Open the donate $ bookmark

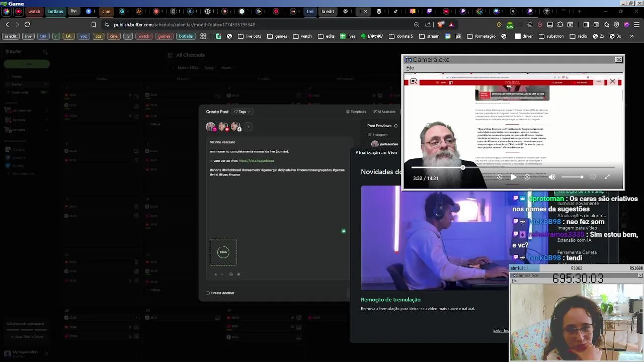point(401,36)
